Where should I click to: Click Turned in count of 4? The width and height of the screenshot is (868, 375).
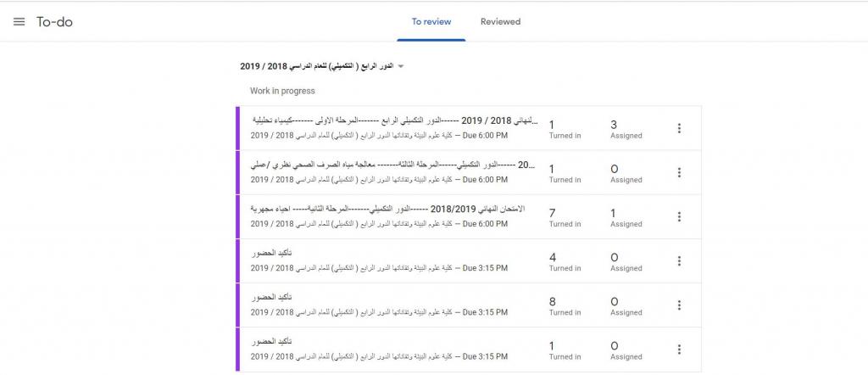tap(565, 261)
